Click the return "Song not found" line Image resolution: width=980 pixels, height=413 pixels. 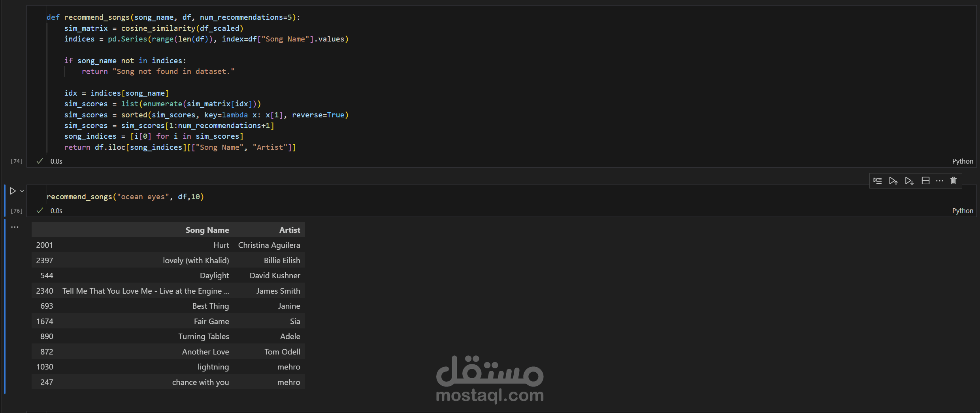[158, 72]
